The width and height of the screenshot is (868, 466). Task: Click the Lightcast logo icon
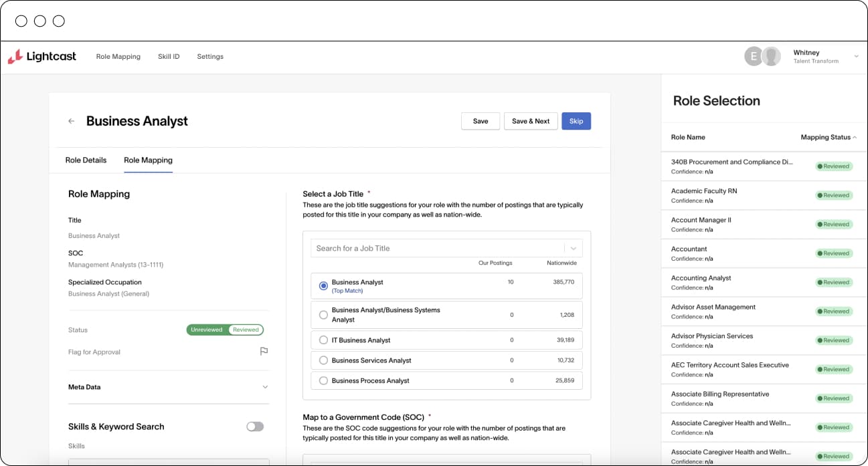15,57
